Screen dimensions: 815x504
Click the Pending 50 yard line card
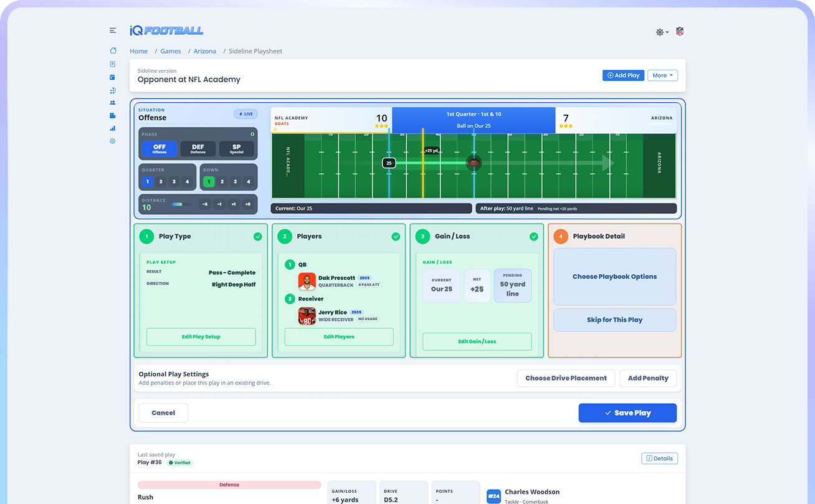click(x=513, y=286)
